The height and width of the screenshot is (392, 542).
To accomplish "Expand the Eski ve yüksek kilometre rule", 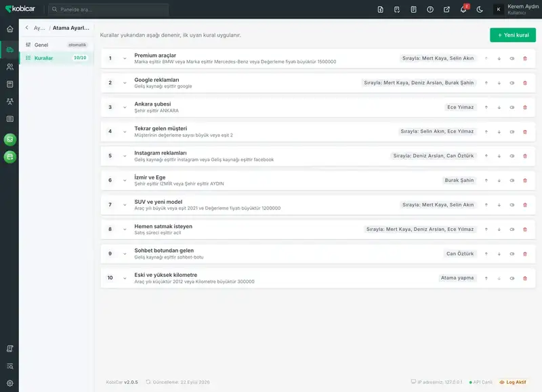I will [x=125, y=278].
